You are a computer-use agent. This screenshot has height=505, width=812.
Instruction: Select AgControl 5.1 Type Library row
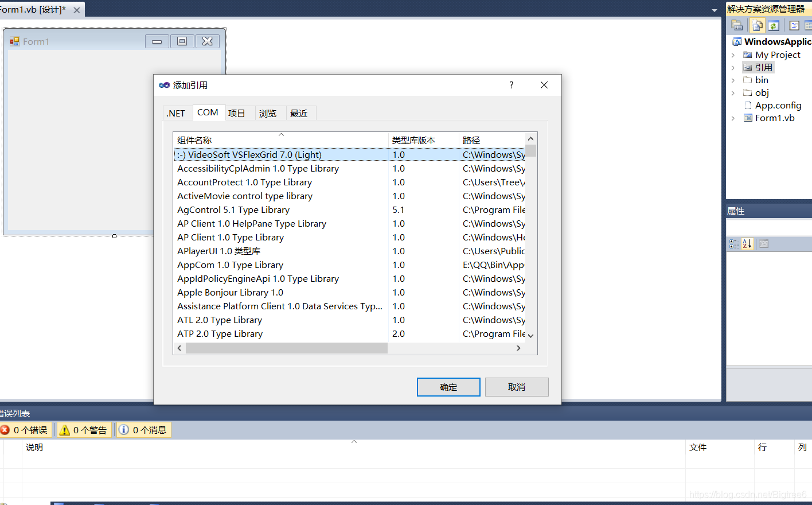349,209
